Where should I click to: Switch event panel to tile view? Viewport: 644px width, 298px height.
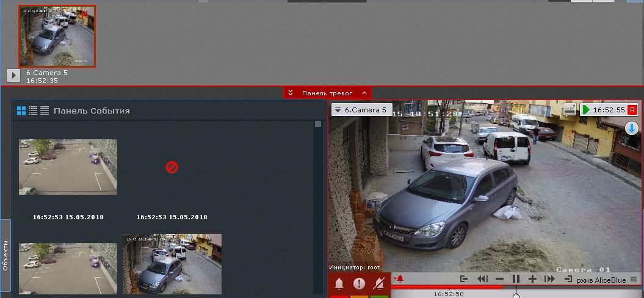click(21, 111)
